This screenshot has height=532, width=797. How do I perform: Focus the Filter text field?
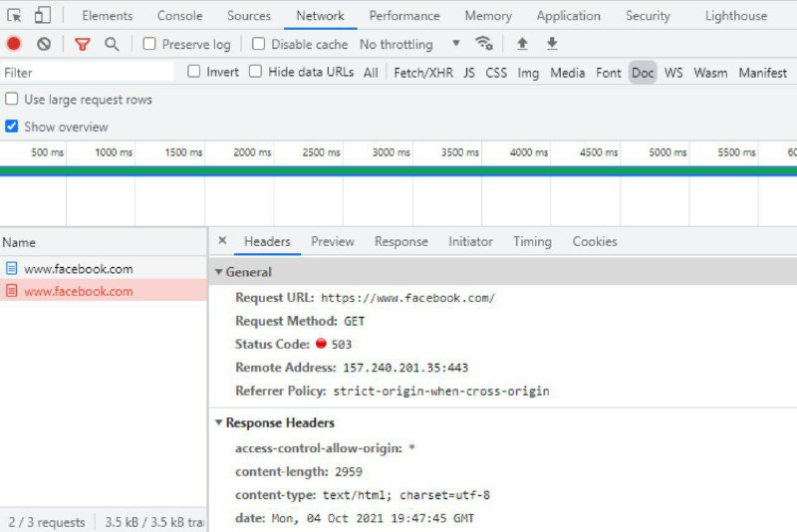87,72
